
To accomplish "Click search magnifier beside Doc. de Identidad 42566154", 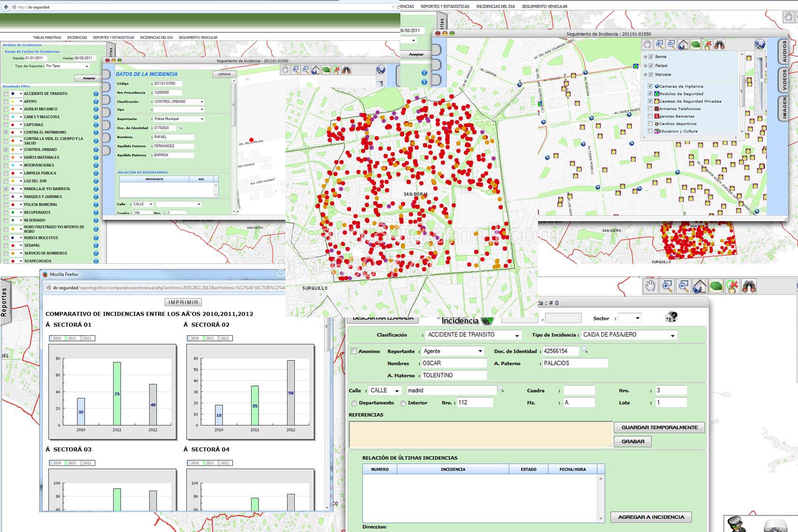I will pos(584,350).
